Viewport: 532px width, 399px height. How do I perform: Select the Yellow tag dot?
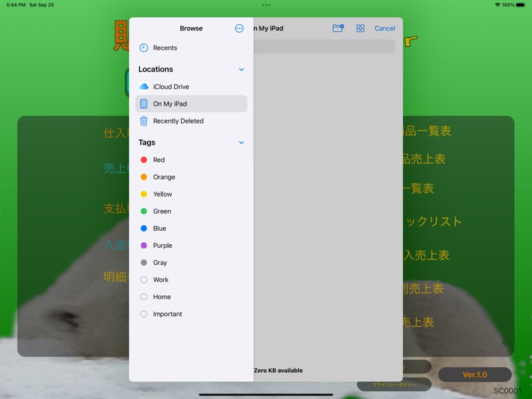[x=144, y=195]
